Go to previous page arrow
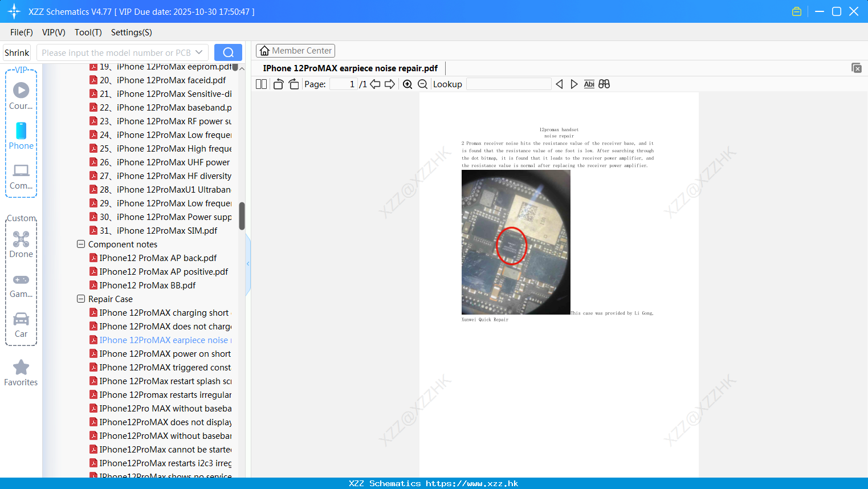 click(x=375, y=84)
